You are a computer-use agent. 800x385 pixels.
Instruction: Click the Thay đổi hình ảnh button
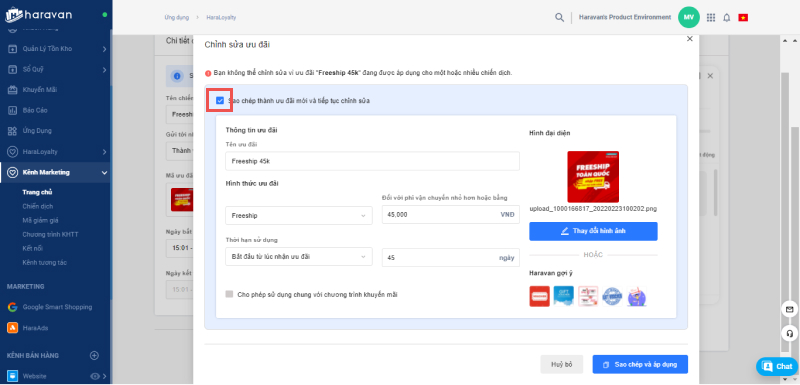pos(593,231)
